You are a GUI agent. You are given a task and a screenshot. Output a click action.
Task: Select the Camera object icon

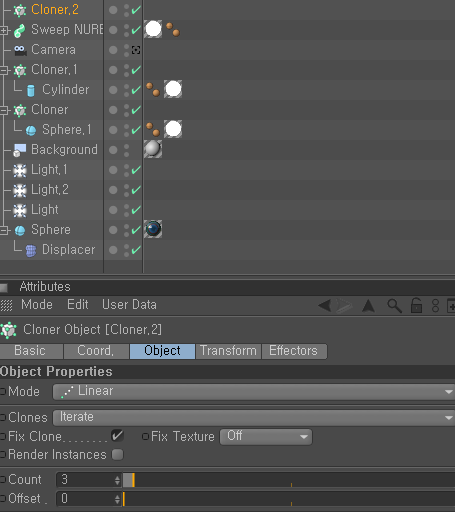[x=20, y=50]
